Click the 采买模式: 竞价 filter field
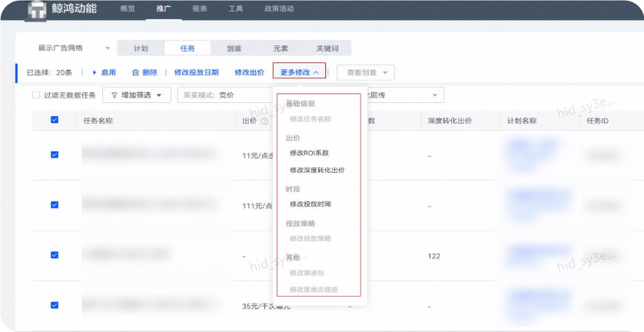This screenshot has width=644, height=332. point(226,95)
